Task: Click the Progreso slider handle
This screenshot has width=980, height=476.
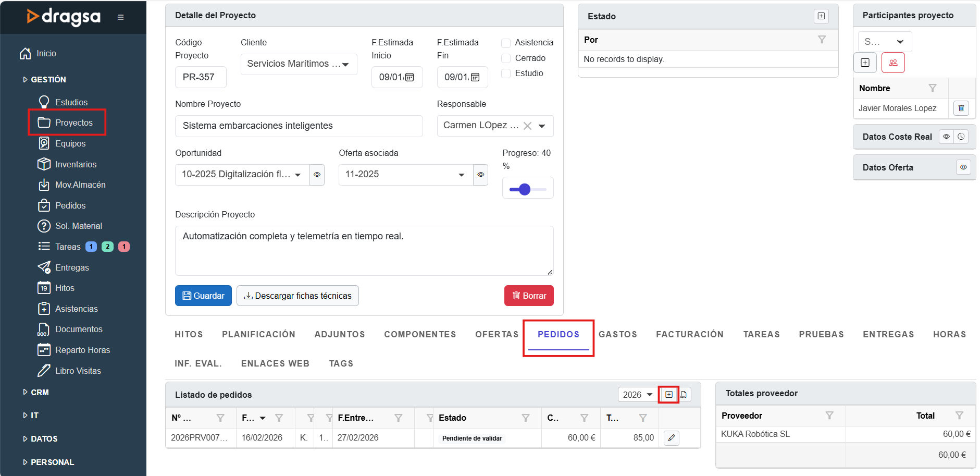Action: (x=525, y=189)
